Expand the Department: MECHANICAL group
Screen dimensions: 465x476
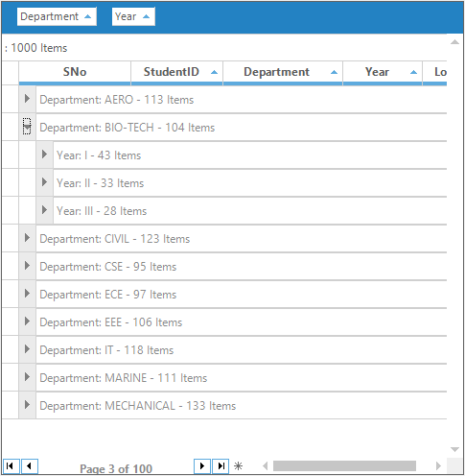[x=27, y=405]
